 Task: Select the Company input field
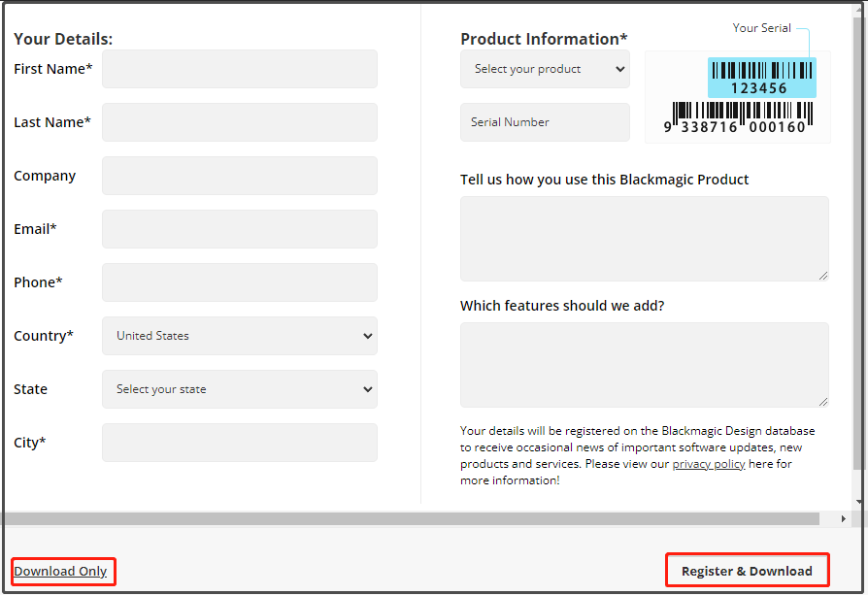[x=239, y=176]
